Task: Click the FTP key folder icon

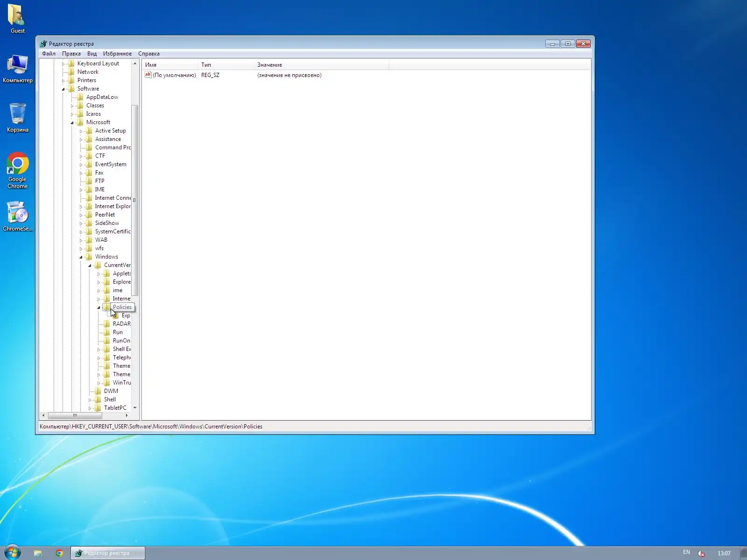Action: click(x=89, y=181)
